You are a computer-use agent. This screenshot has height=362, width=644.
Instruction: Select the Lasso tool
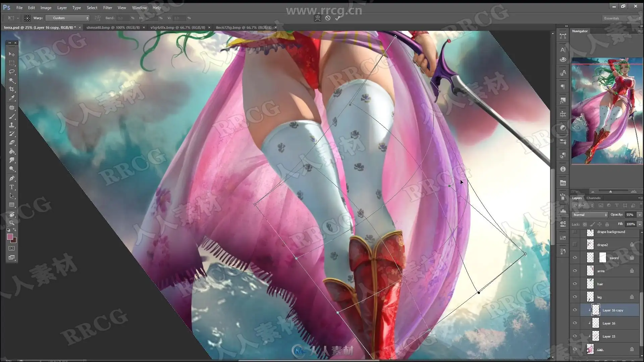coord(12,72)
